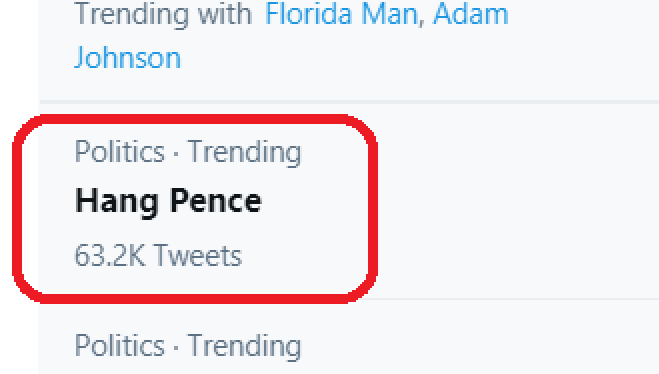659x374 pixels.
Task: Select the bottom 'Politics' category label
Action: coord(120,345)
